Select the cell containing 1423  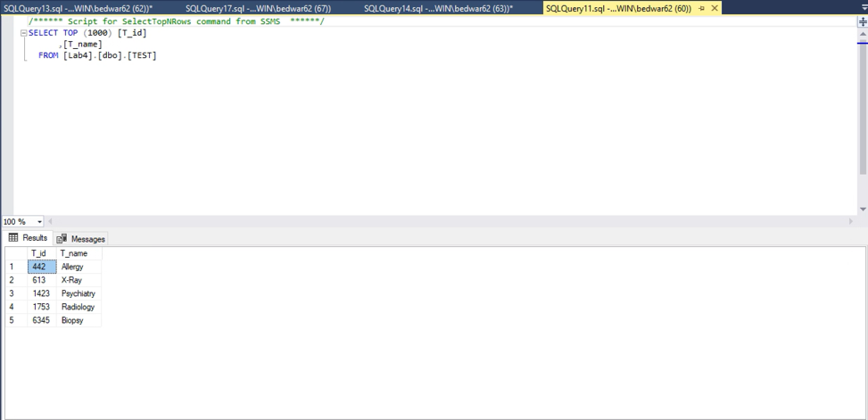[42, 293]
